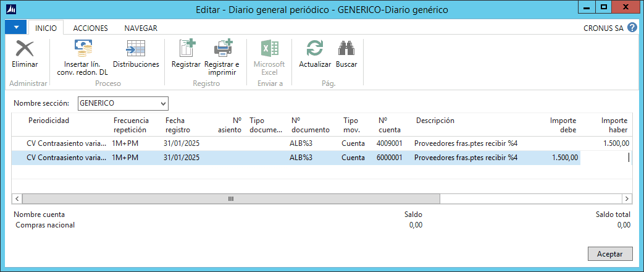This screenshot has height=272, width=644.
Task: Switch to the NAVEGAR tab
Action: 141,28
